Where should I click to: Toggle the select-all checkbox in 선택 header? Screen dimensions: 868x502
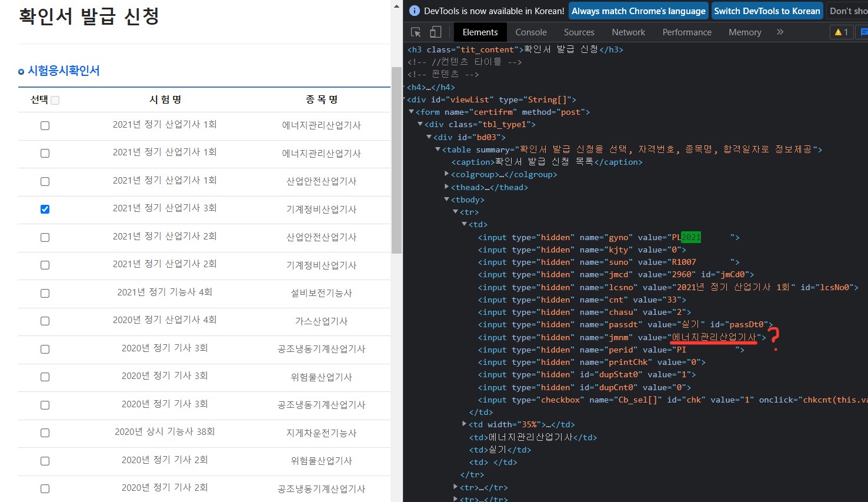tap(55, 100)
